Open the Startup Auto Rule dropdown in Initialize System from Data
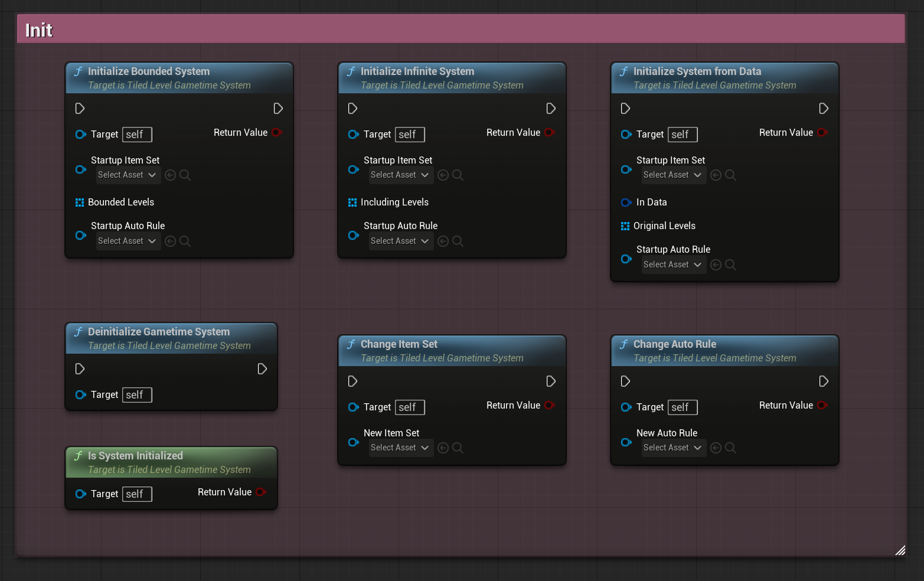 coord(673,265)
